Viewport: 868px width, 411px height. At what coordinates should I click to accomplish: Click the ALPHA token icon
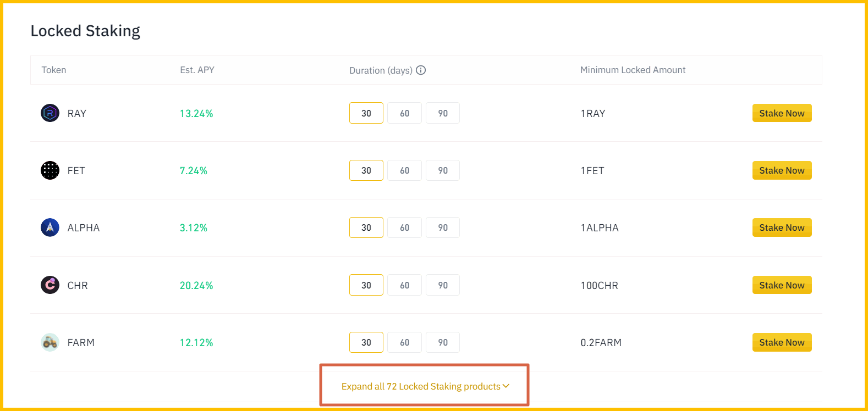50,227
